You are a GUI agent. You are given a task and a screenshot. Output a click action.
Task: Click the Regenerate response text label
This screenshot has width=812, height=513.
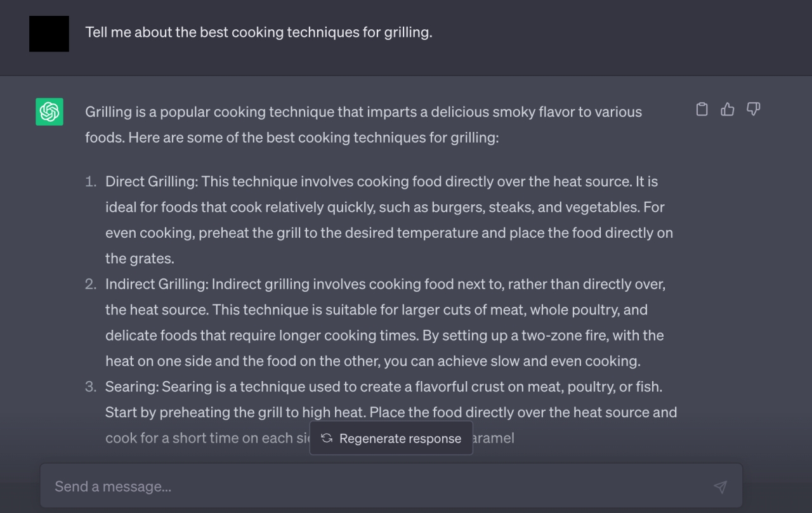tap(400, 439)
